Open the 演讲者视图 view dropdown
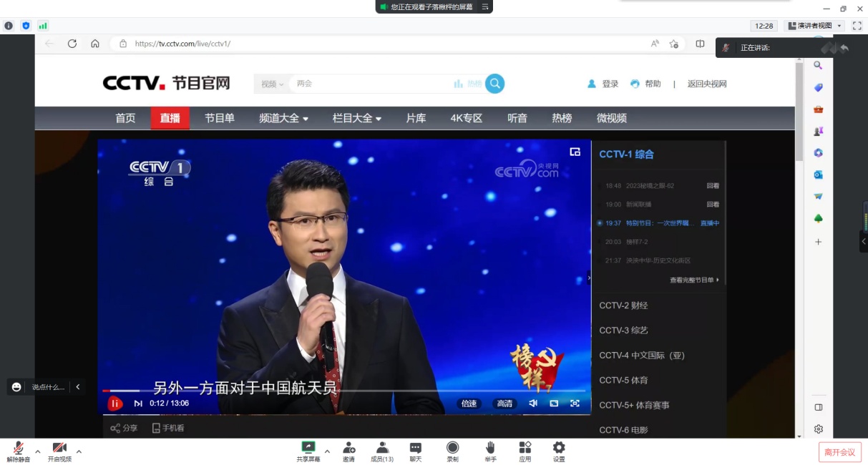Screen dimensions: 868x465 (x=814, y=26)
